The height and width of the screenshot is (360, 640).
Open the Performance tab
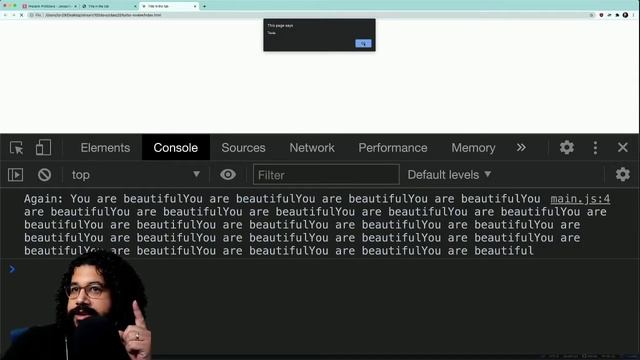click(393, 148)
